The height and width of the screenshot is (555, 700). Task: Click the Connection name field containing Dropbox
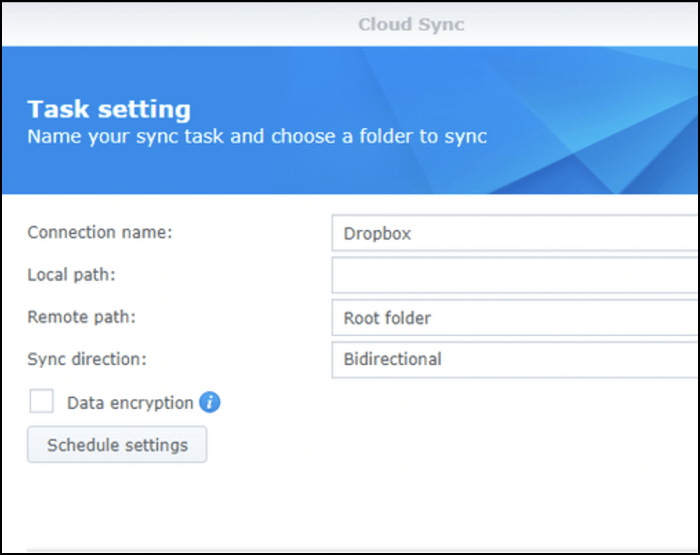click(515, 234)
